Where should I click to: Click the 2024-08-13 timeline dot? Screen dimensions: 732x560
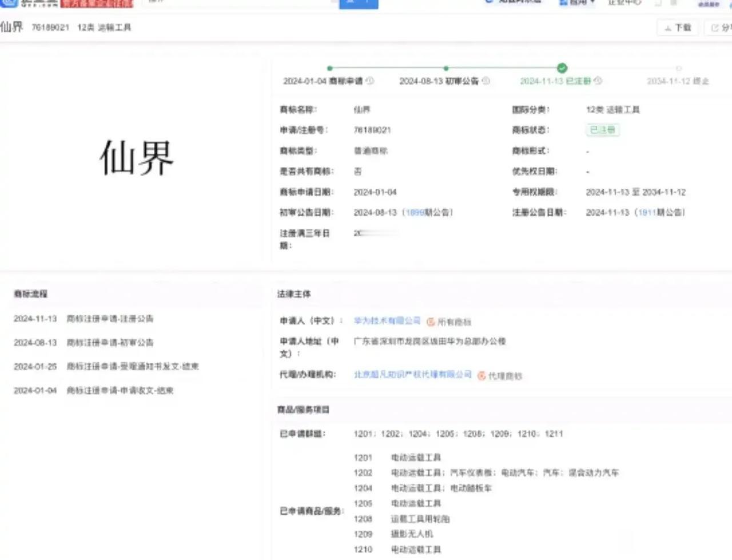click(x=446, y=68)
